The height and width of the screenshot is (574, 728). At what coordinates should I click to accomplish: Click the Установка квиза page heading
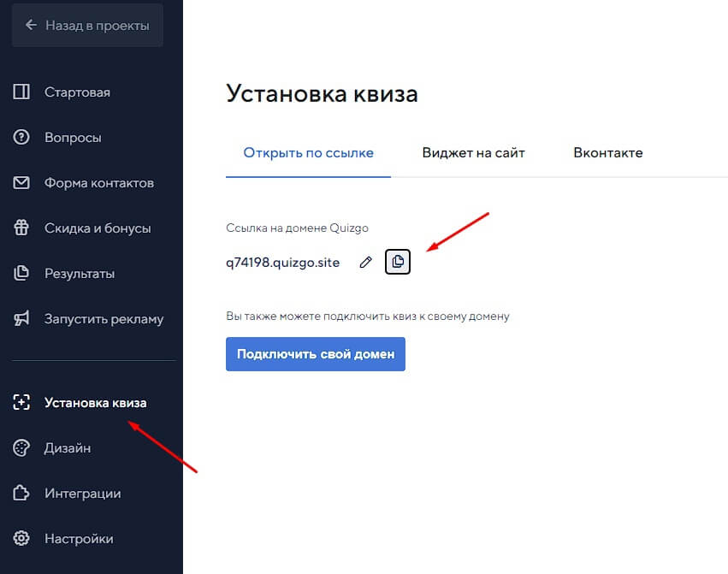[322, 93]
